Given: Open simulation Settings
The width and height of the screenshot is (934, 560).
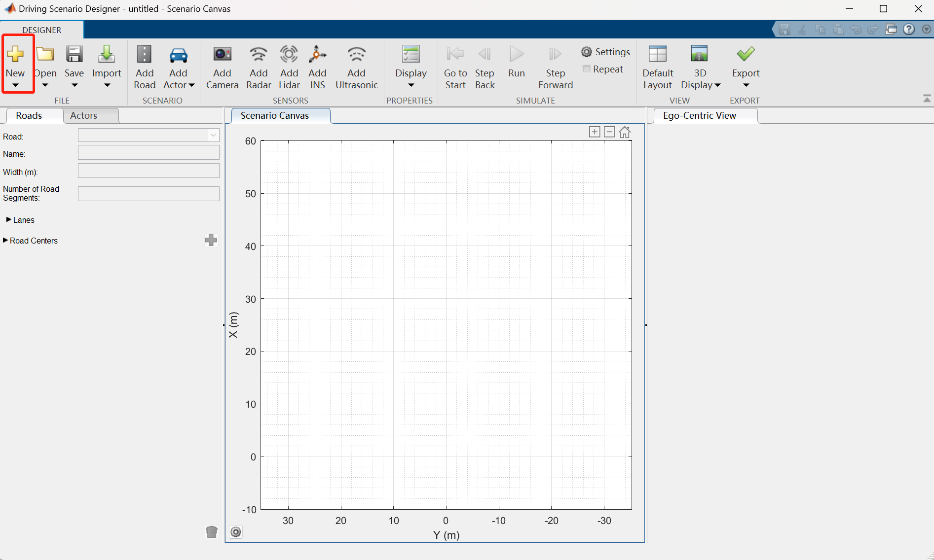Looking at the screenshot, I should coord(605,52).
